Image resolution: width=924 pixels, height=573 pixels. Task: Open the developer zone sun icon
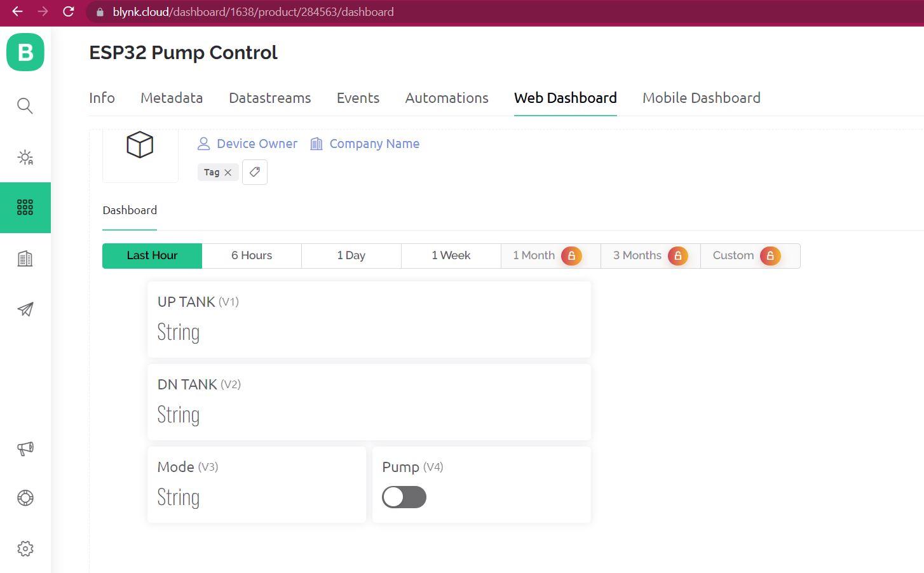point(25,157)
